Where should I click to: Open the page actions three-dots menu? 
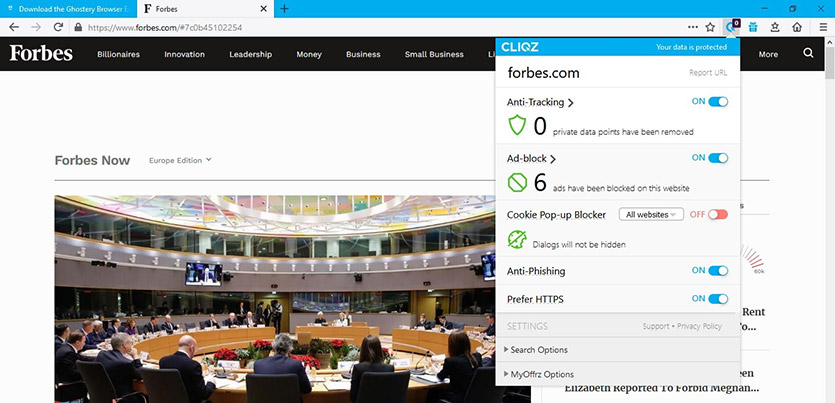pos(692,27)
